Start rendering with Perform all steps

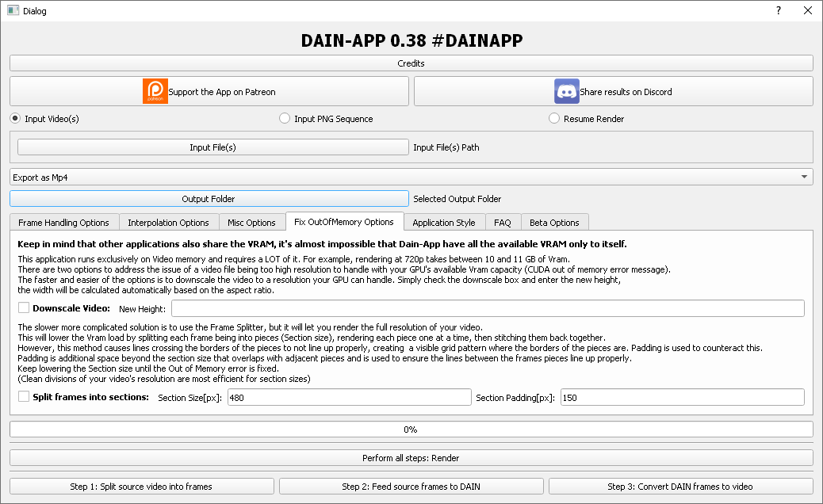(411, 456)
